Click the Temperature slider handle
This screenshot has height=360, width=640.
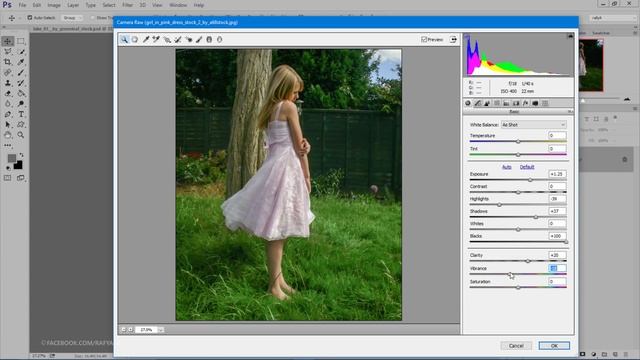click(518, 142)
